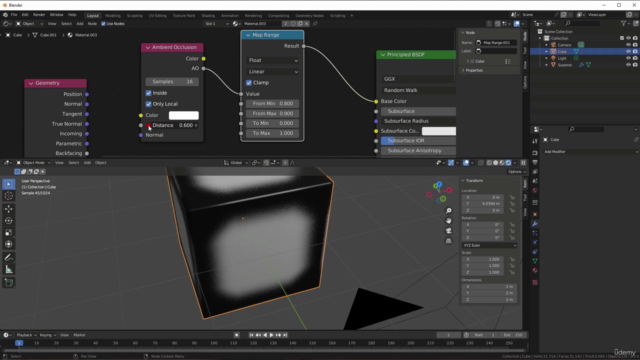Image resolution: width=640 pixels, height=360 pixels.
Task: Select the Measure tool in viewport toolbar
Action: pyautogui.click(x=9, y=269)
